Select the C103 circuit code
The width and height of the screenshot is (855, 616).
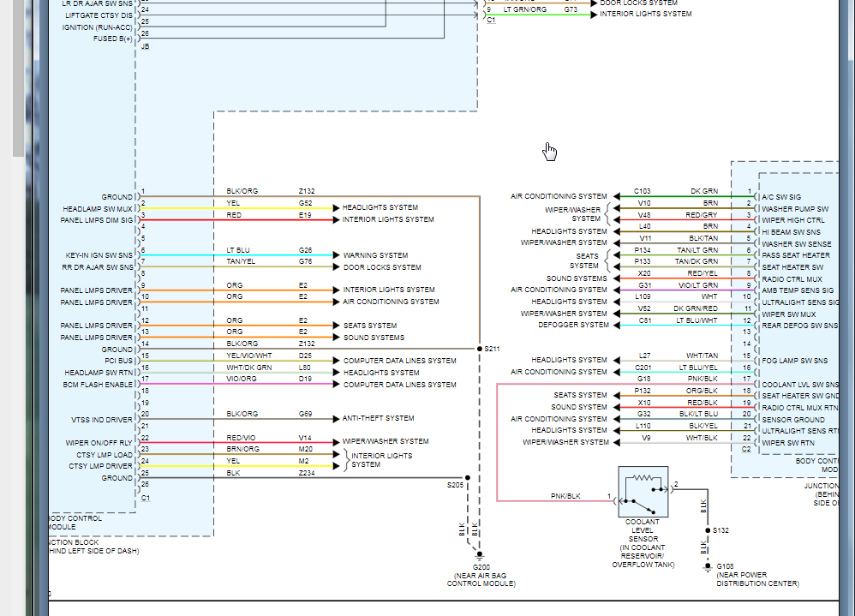[x=643, y=191]
